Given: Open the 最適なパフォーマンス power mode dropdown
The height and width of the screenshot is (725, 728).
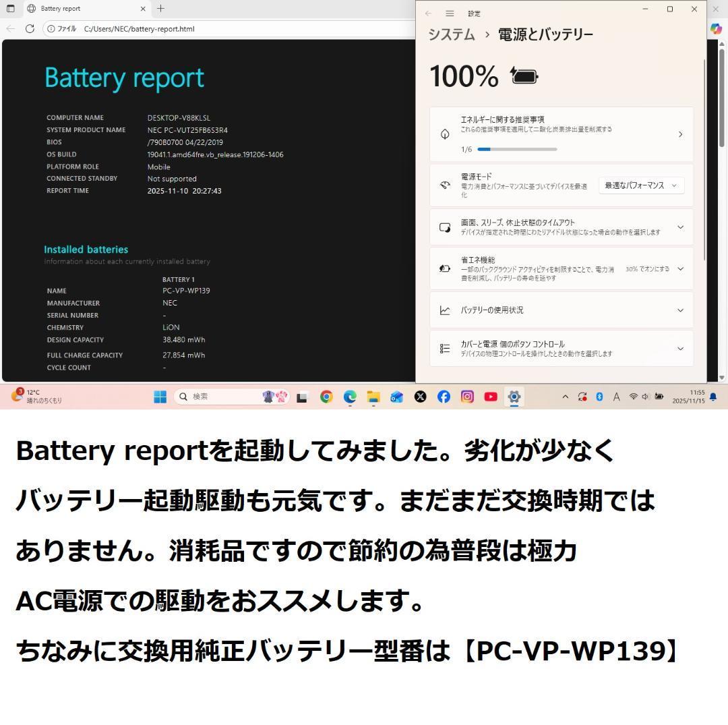Looking at the screenshot, I should (641, 185).
